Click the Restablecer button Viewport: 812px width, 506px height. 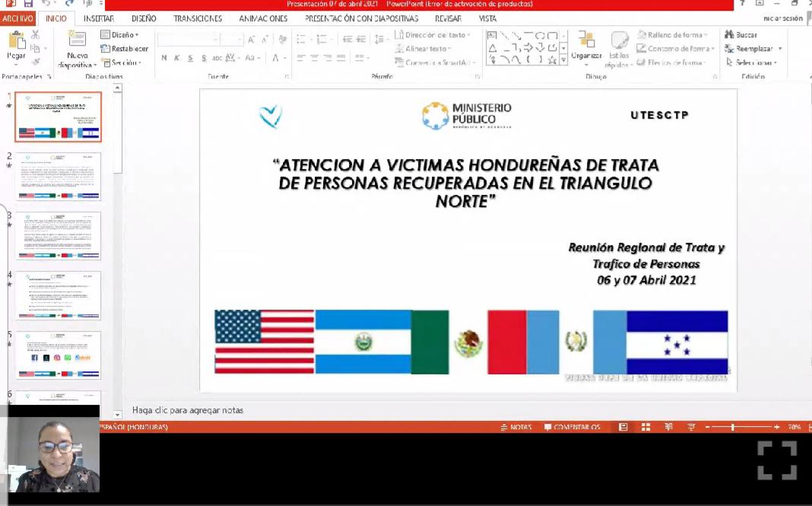click(125, 49)
